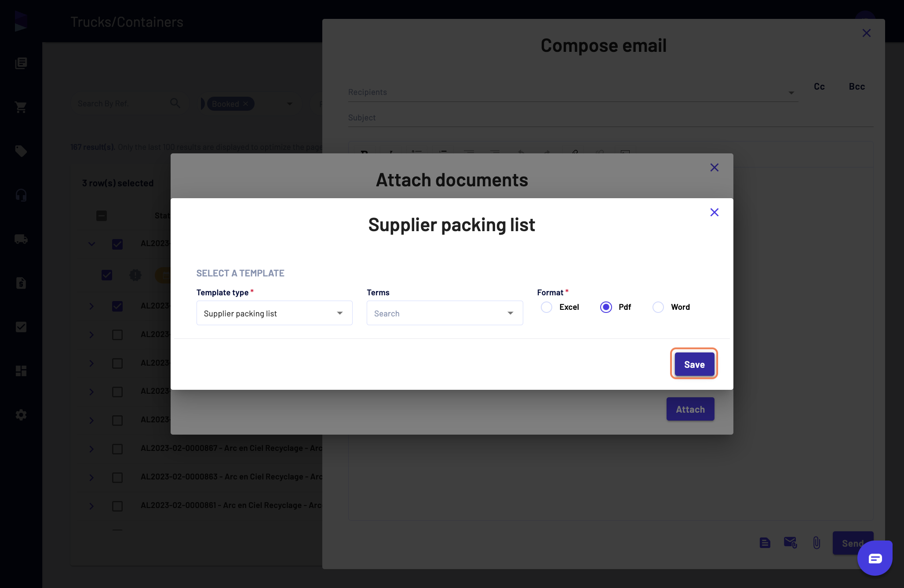Open the Template type dropdown
Viewport: 904px width, 588px height.
pos(274,313)
